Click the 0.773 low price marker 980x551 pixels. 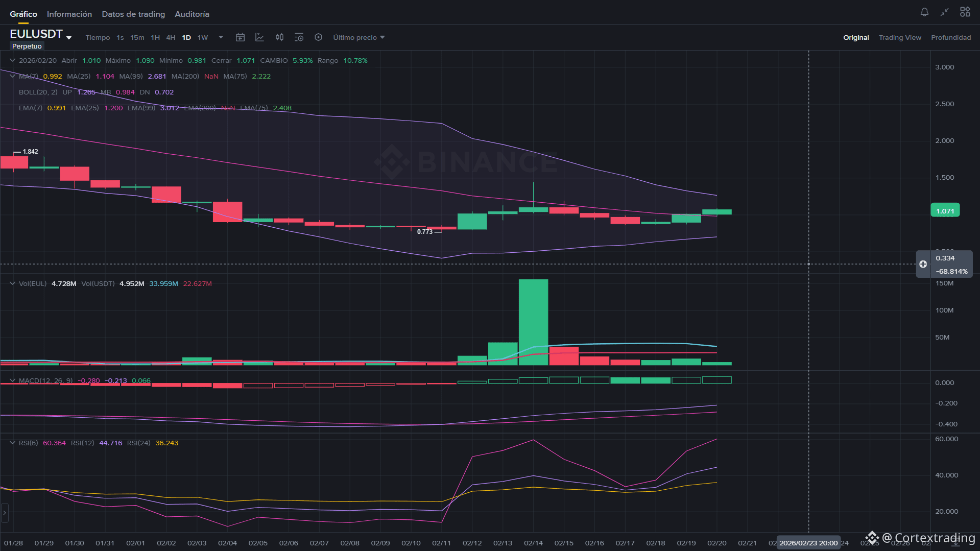point(424,232)
